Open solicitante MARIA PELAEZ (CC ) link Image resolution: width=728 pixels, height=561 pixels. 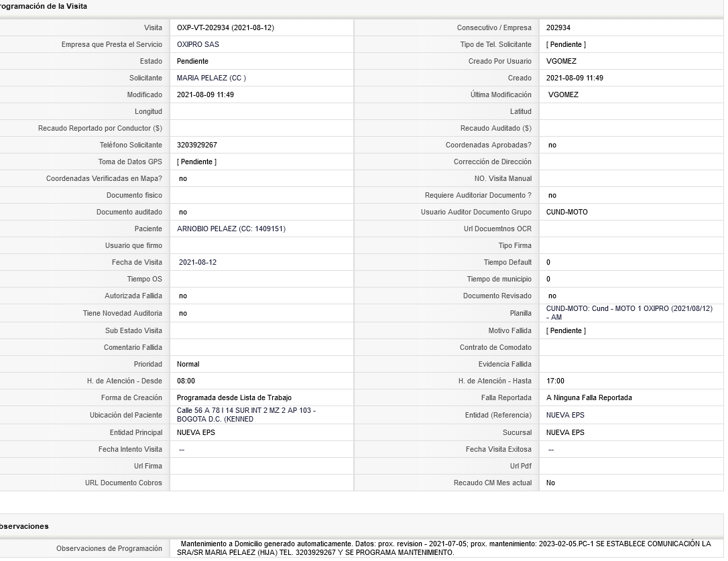tap(211, 78)
